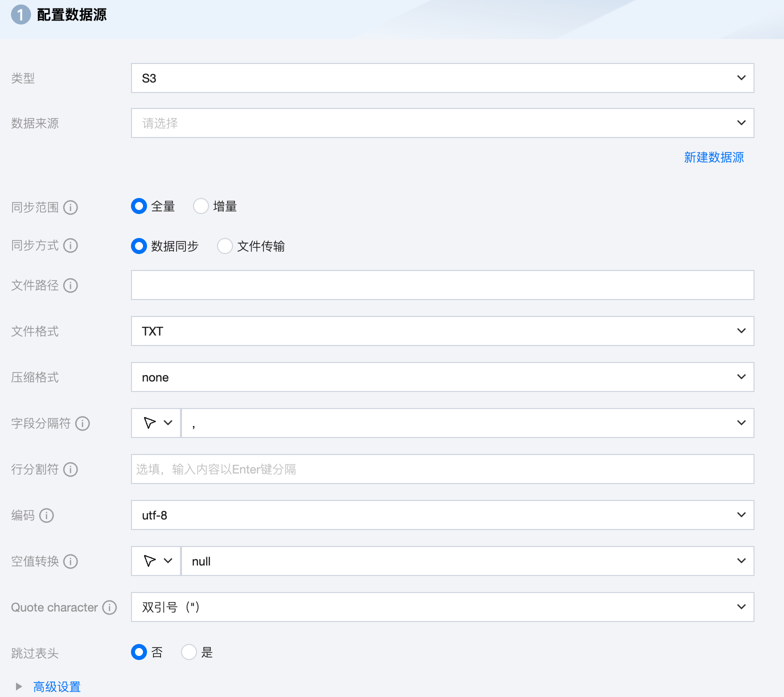Image resolution: width=784 pixels, height=697 pixels.
Task: Open the 类型 dropdown showing S3
Action: pyautogui.click(x=442, y=78)
